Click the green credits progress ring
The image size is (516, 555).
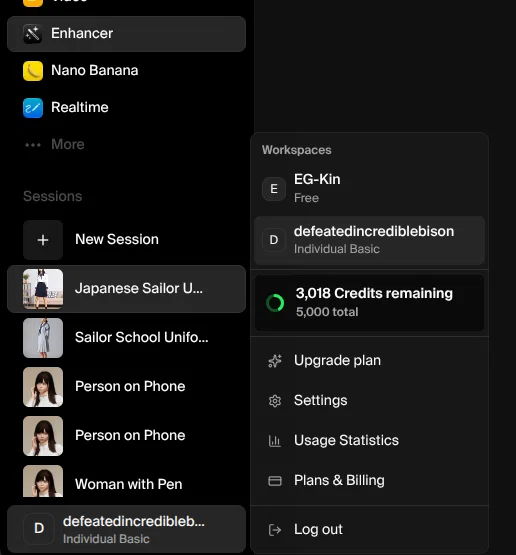click(275, 303)
